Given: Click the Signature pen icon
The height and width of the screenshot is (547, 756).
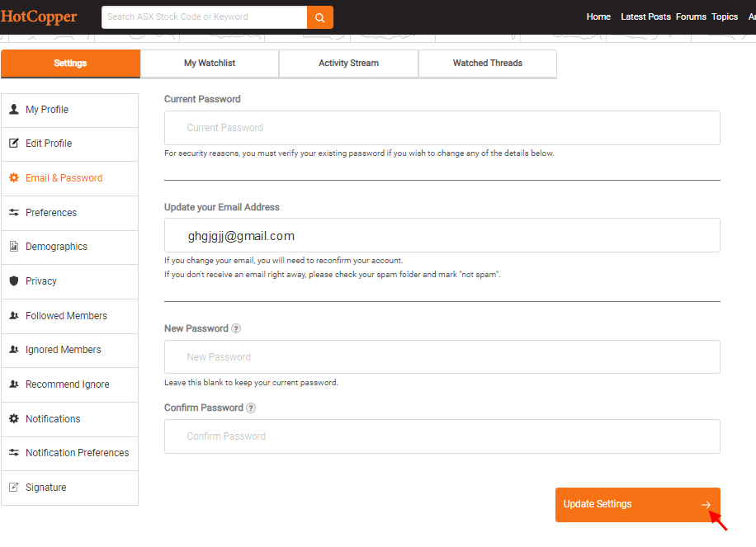Looking at the screenshot, I should coord(12,487).
